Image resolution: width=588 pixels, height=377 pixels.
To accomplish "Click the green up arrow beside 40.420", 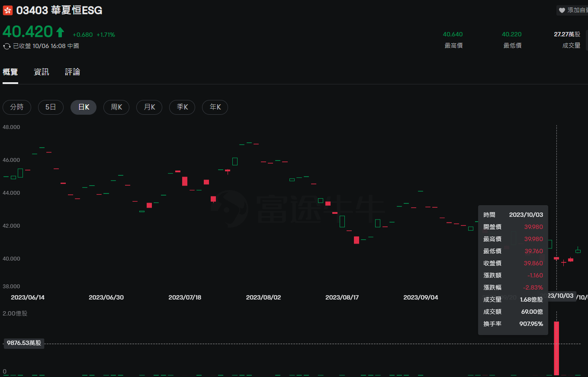I will 60,32.
